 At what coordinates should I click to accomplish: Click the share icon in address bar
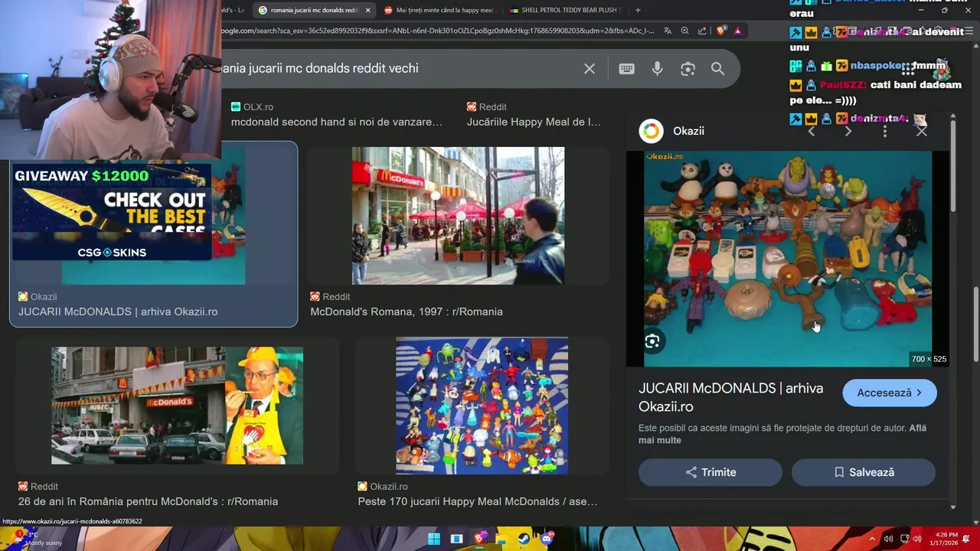pyautogui.click(x=702, y=31)
